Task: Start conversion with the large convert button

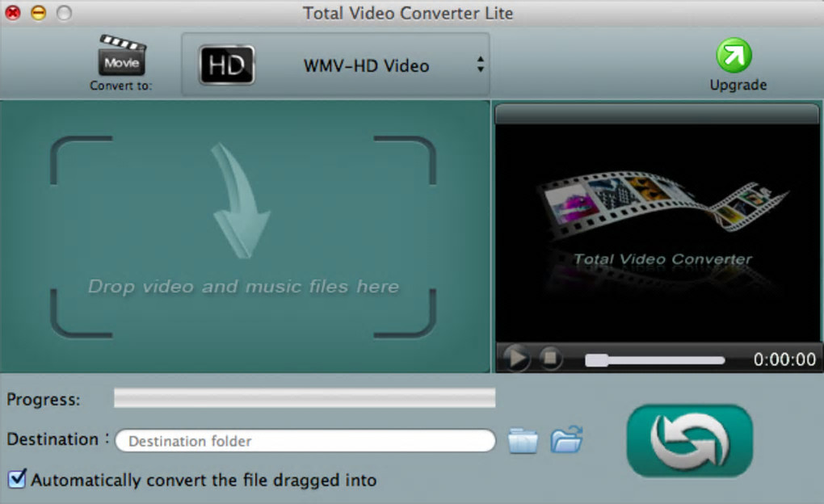Action: (x=689, y=440)
